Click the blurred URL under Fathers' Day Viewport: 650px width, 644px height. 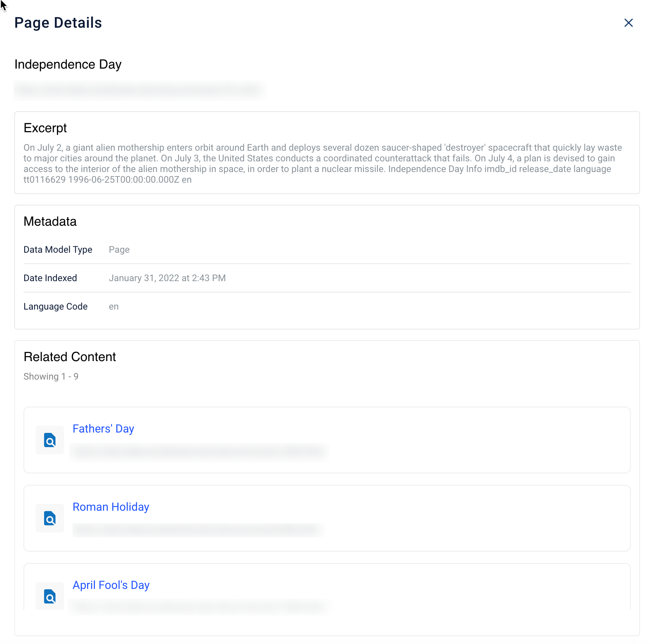pyautogui.click(x=199, y=452)
